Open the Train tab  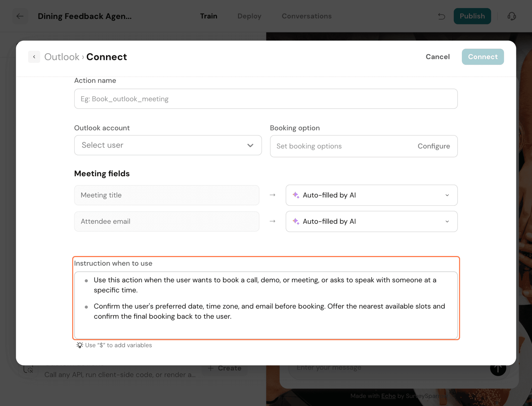pyautogui.click(x=209, y=16)
